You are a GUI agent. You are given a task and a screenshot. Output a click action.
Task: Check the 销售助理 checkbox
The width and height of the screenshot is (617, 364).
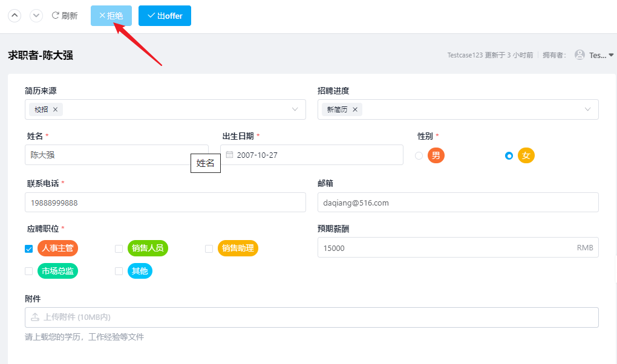click(x=209, y=249)
